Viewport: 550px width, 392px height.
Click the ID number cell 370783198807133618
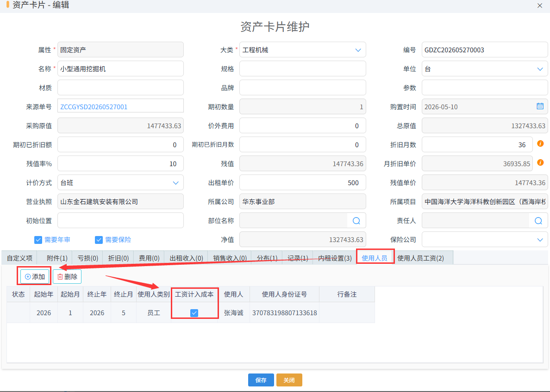point(284,313)
